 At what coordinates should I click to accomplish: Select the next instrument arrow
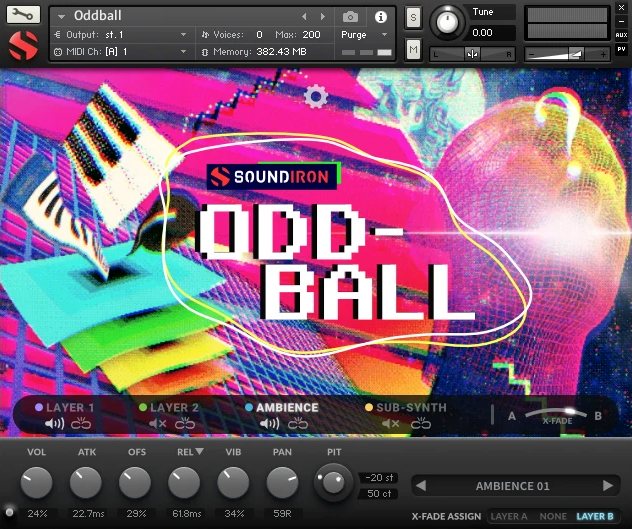click(x=322, y=17)
